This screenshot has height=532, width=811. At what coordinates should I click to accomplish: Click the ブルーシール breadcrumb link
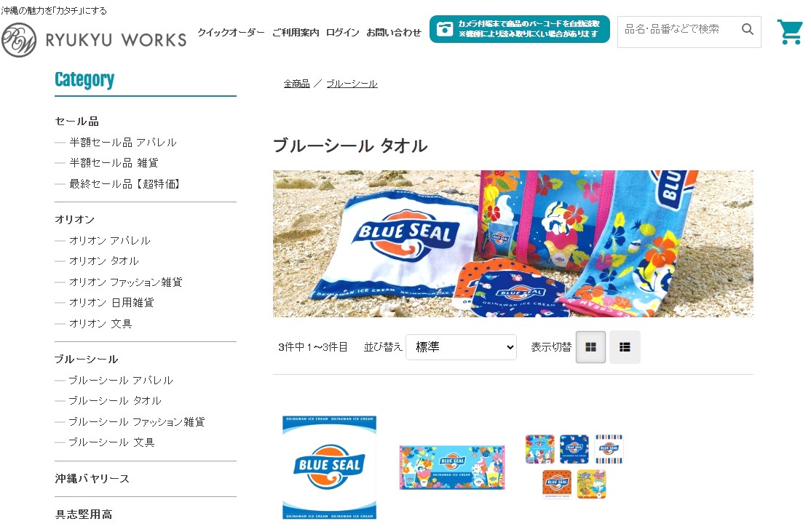[x=352, y=84]
